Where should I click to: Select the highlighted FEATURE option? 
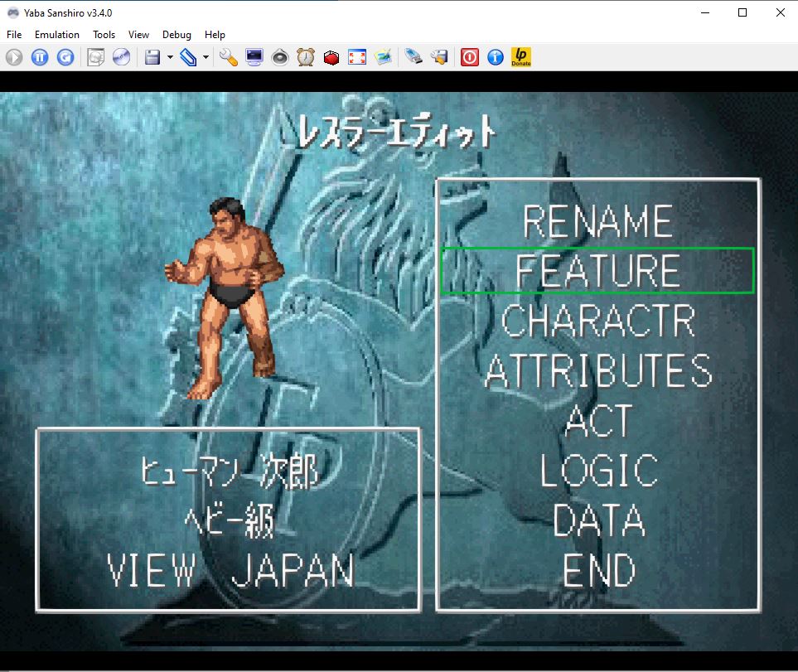coord(597,271)
